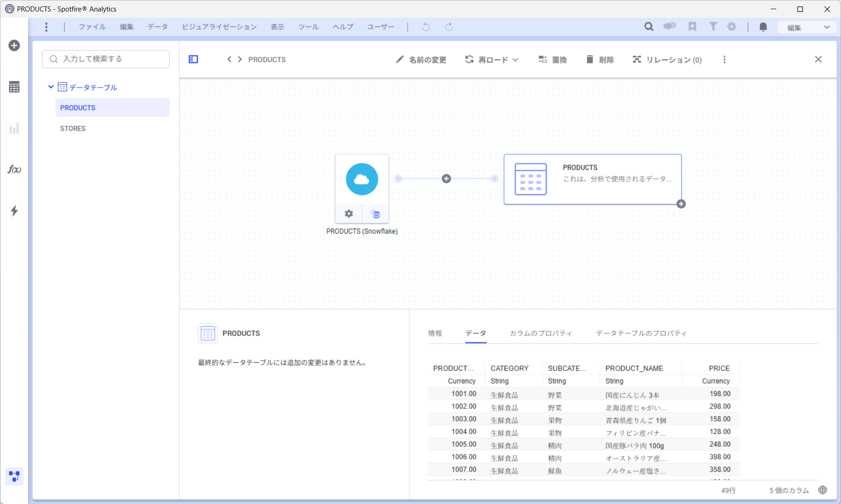Click the 名前の変更 button
Viewport: 841px width, 504px height.
[x=421, y=60]
